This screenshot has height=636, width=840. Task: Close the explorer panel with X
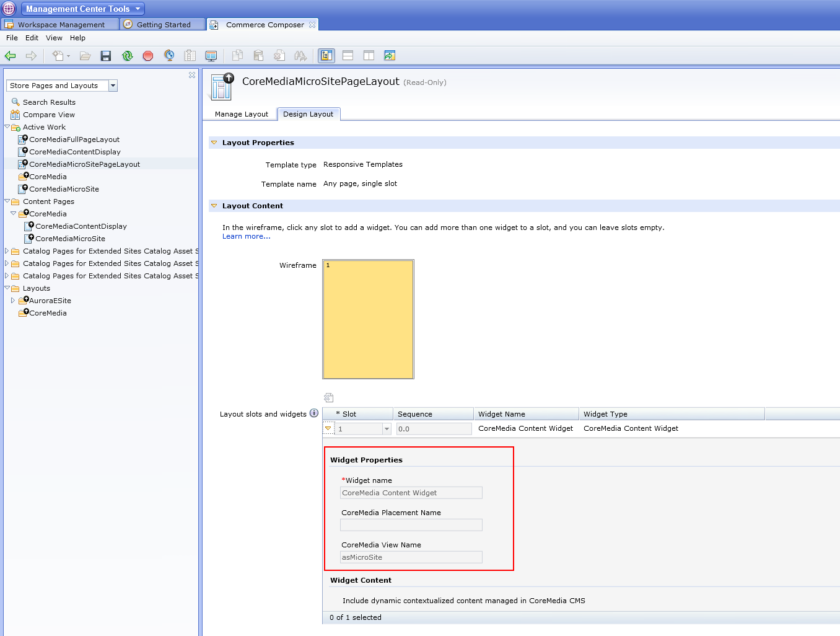pyautogui.click(x=192, y=75)
